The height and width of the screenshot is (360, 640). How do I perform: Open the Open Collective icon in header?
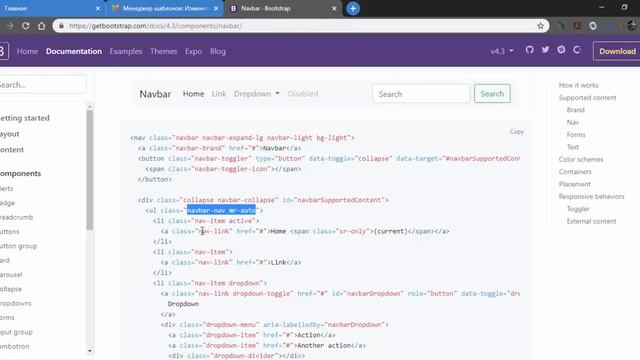click(577, 50)
